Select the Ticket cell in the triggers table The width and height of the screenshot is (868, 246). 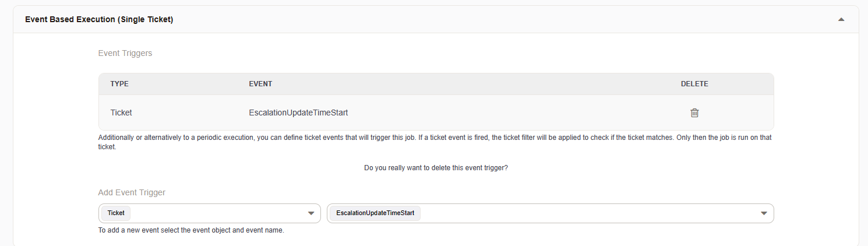pyautogui.click(x=121, y=113)
